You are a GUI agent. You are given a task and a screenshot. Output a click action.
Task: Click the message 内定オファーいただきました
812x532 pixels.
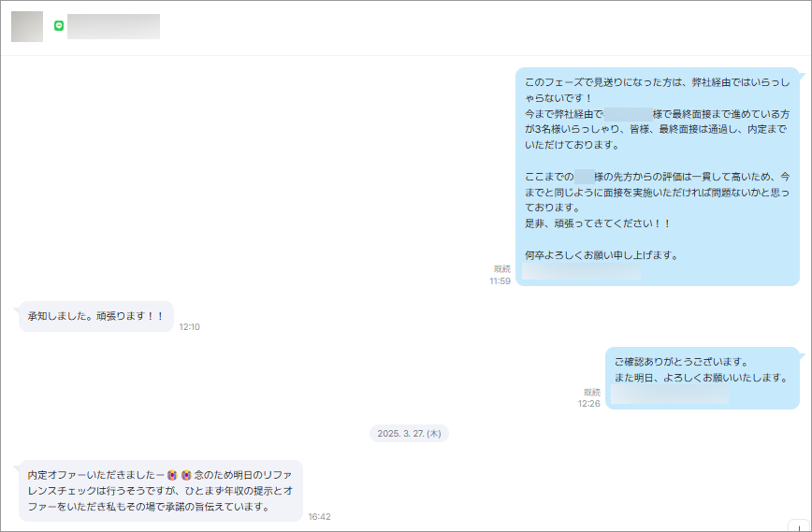click(160, 491)
